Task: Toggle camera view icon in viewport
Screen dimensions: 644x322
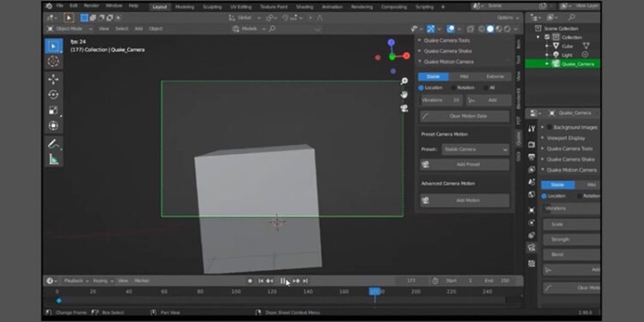Action: [x=404, y=108]
